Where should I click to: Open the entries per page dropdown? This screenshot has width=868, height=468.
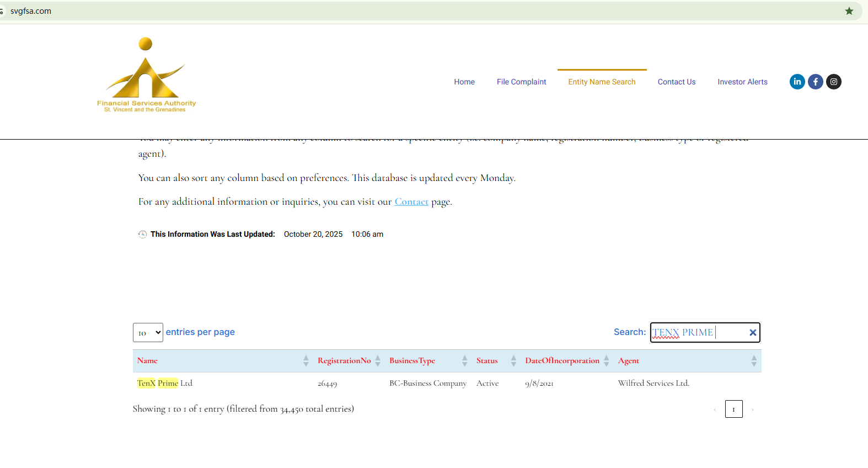148,332
